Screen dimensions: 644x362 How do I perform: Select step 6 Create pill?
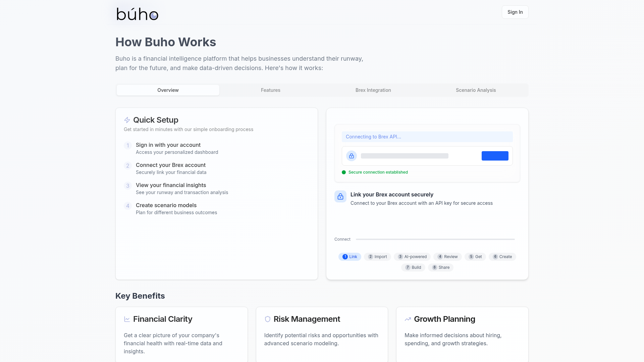(502, 257)
